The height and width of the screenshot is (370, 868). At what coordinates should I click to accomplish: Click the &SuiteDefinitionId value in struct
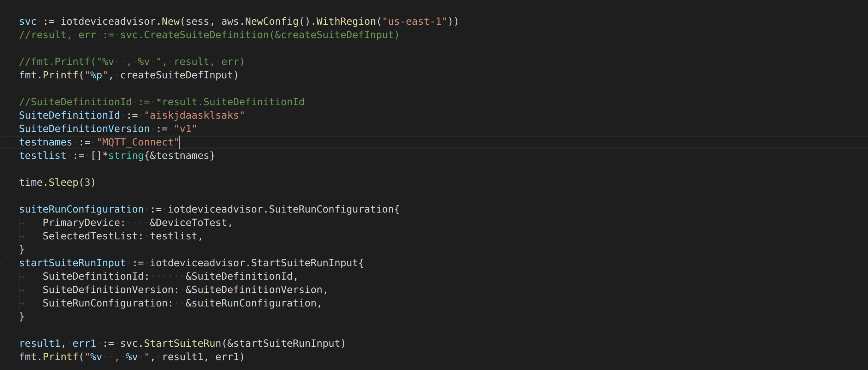click(239, 276)
